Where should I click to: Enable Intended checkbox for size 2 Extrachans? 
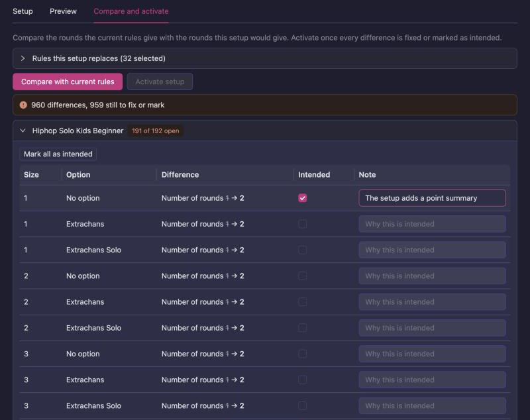pos(303,302)
